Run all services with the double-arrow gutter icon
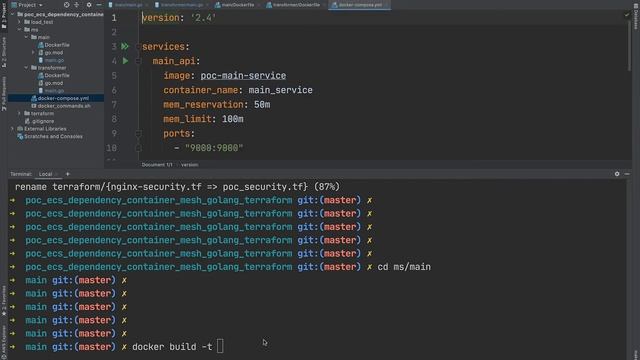Screen dimensions: 640x360 point(125,47)
